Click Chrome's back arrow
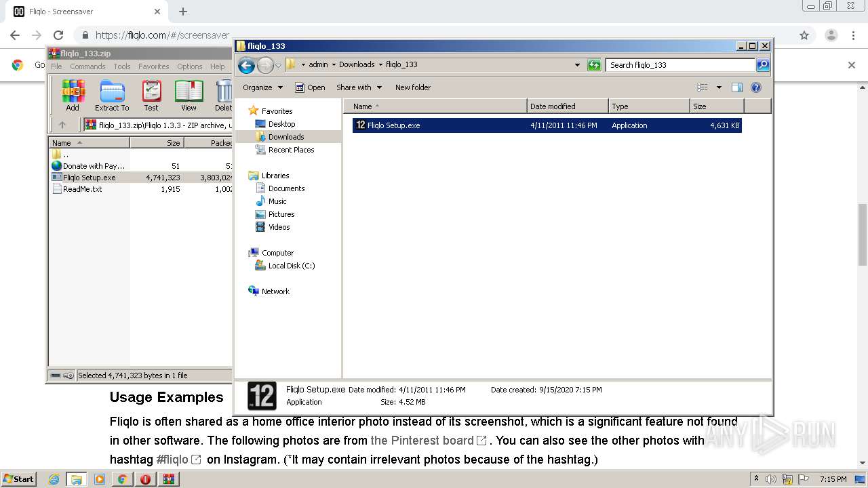Viewport: 868px width, 488px height. point(15,35)
